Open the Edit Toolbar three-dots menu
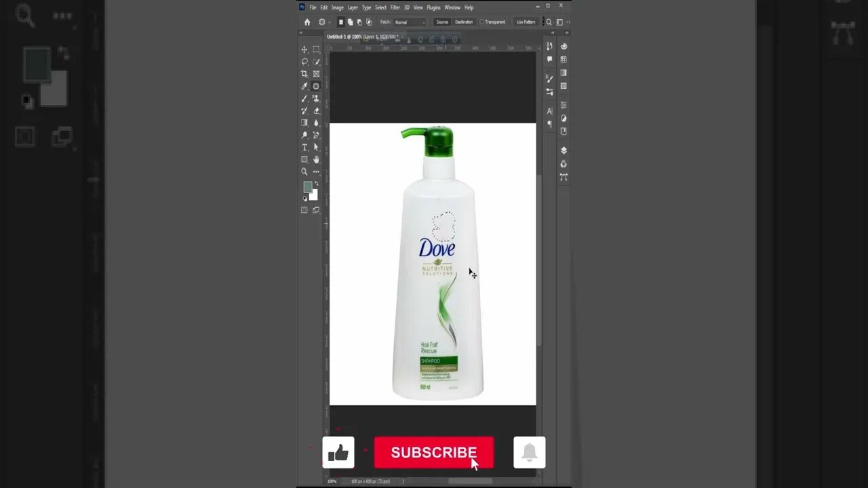This screenshot has width=868, height=488. point(316,171)
